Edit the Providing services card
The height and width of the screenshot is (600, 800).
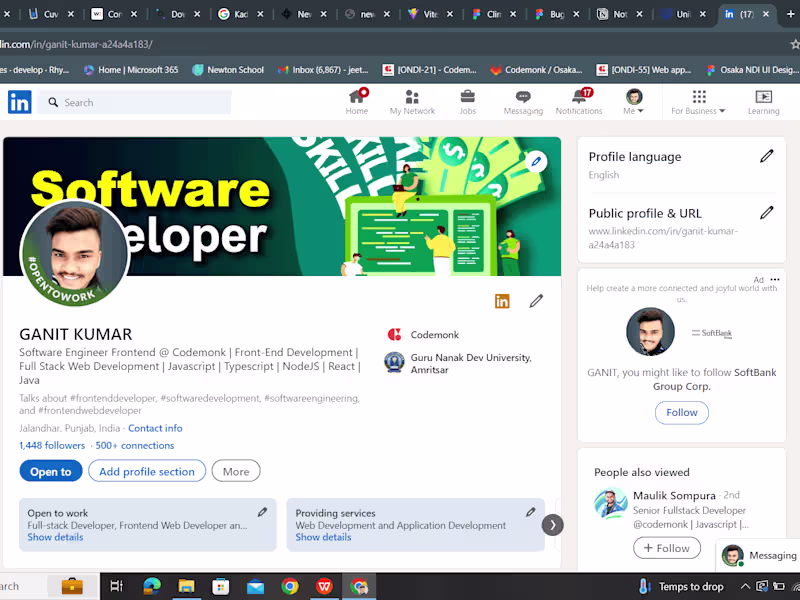(531, 512)
